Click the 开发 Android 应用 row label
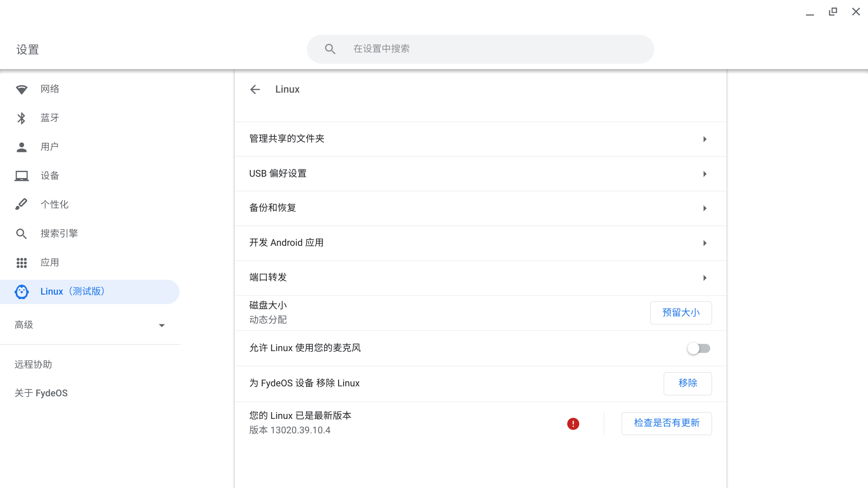 (287, 243)
